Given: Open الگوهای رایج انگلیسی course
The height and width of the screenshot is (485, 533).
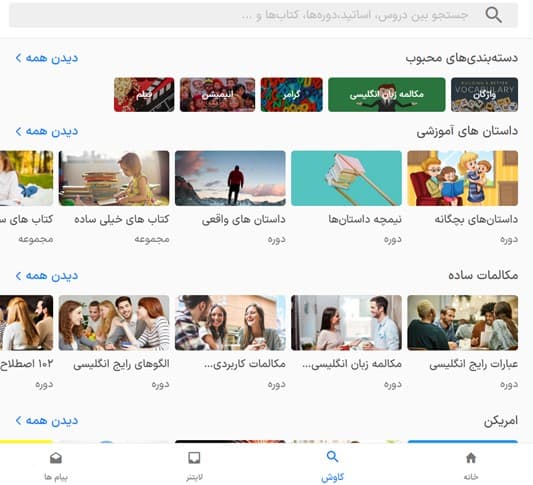Looking at the screenshot, I should coord(114,323).
